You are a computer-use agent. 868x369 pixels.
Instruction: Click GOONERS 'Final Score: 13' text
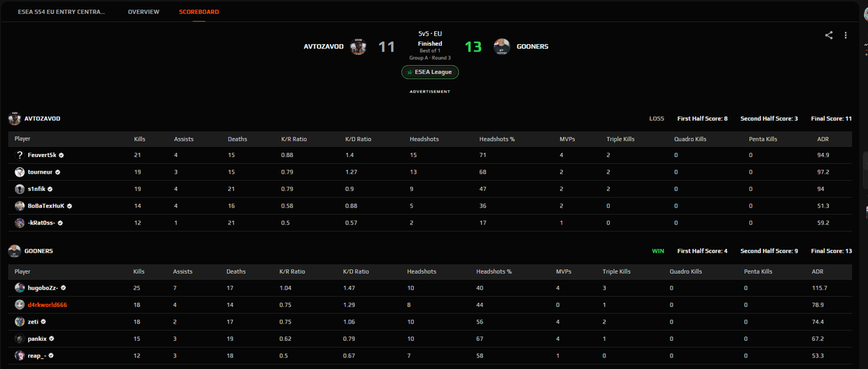click(x=830, y=251)
